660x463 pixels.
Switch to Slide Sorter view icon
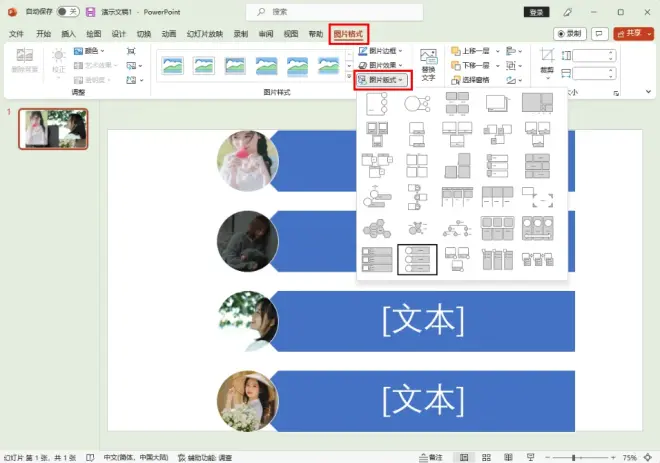[486, 457]
